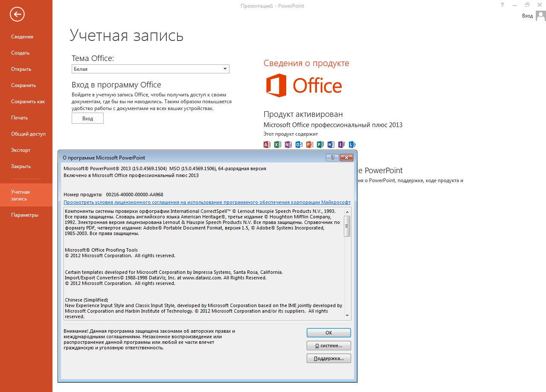Select Сохранить как in the sidebar

[28, 102]
